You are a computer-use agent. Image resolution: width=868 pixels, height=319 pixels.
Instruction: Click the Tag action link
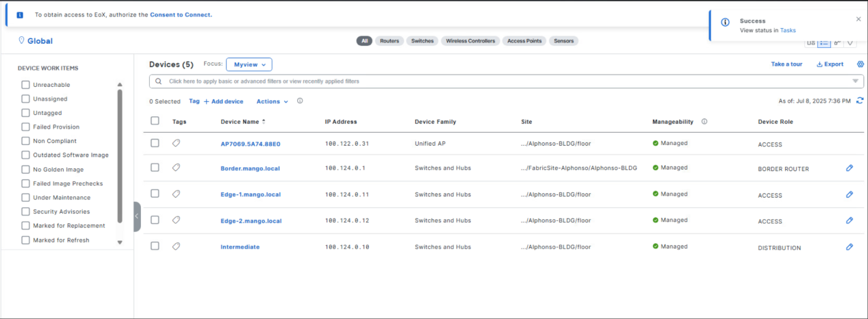click(x=194, y=101)
